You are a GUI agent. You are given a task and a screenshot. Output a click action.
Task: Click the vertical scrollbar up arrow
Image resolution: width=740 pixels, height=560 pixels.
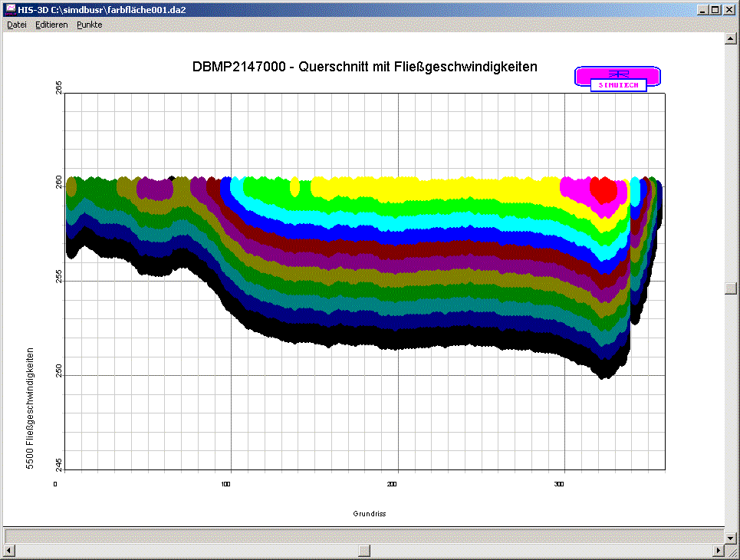731,38
